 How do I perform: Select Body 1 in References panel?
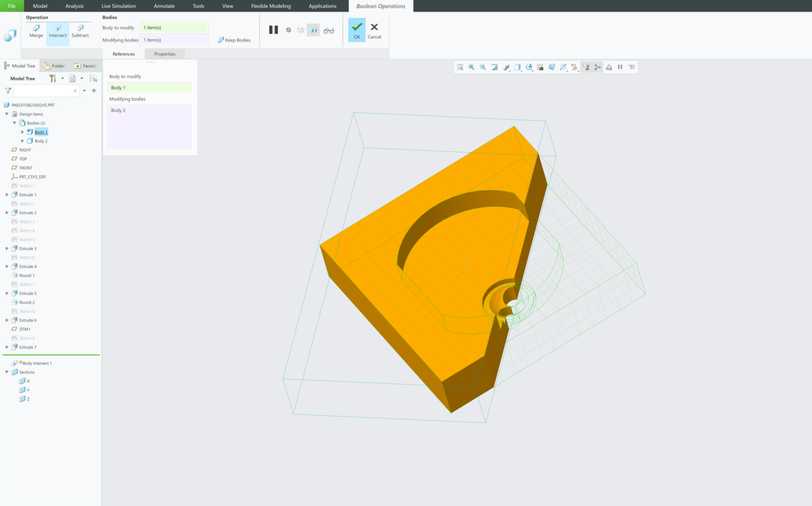(x=149, y=88)
